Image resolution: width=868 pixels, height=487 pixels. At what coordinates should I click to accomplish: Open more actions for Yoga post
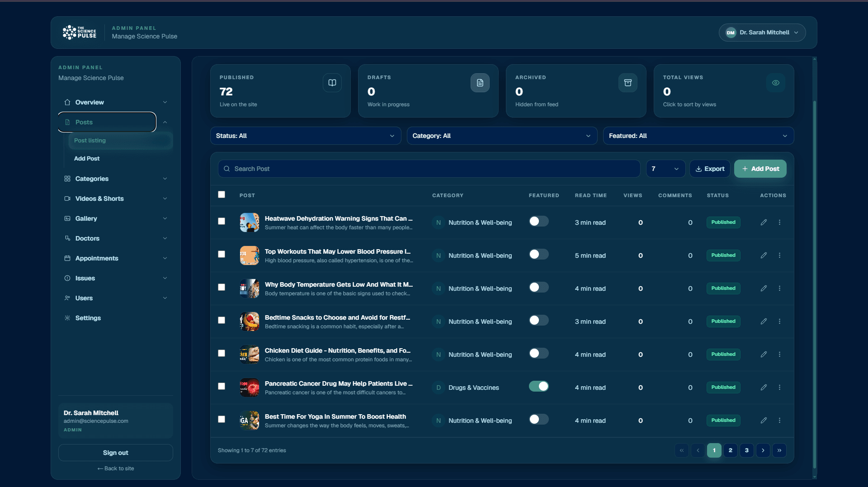click(x=779, y=421)
